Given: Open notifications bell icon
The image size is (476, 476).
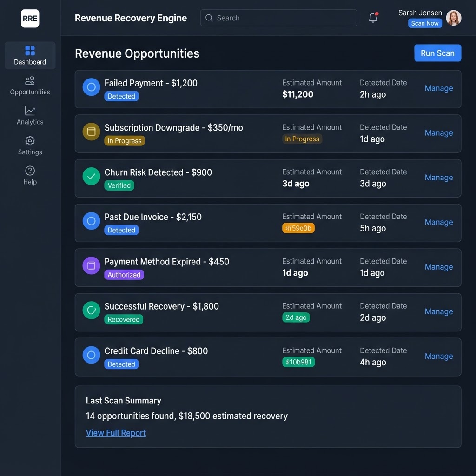Looking at the screenshot, I should point(373,18).
